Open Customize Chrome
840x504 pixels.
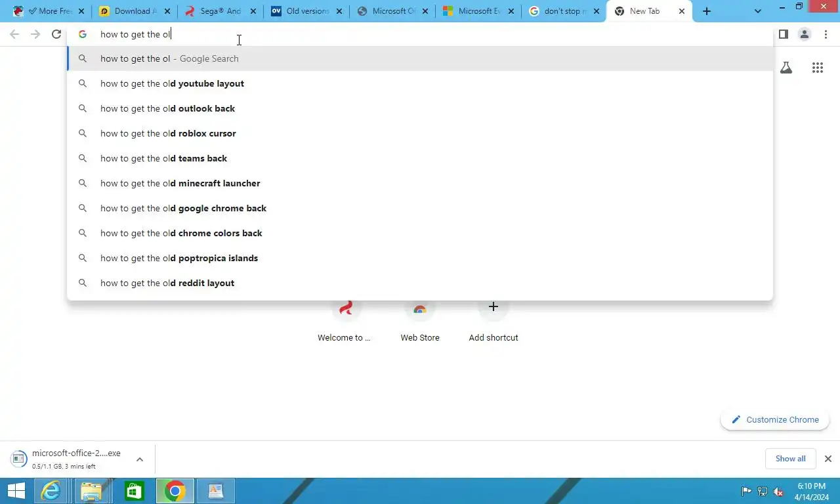775,420
